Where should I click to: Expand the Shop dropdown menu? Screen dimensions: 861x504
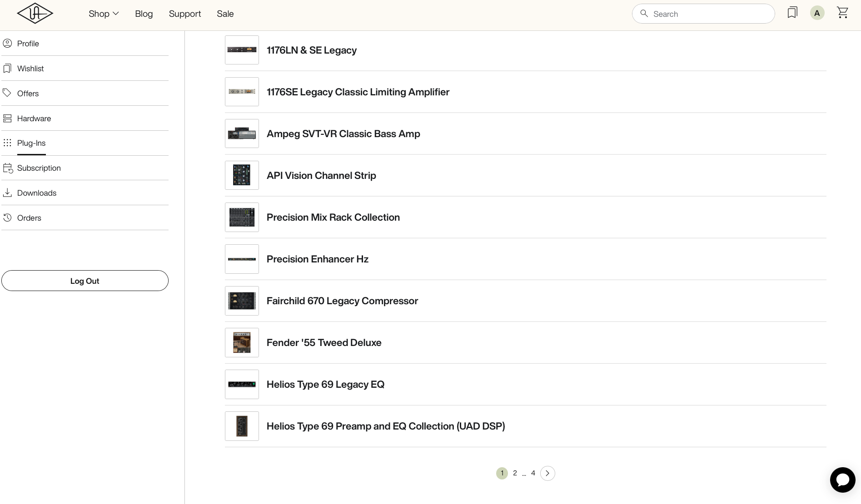pos(104,14)
